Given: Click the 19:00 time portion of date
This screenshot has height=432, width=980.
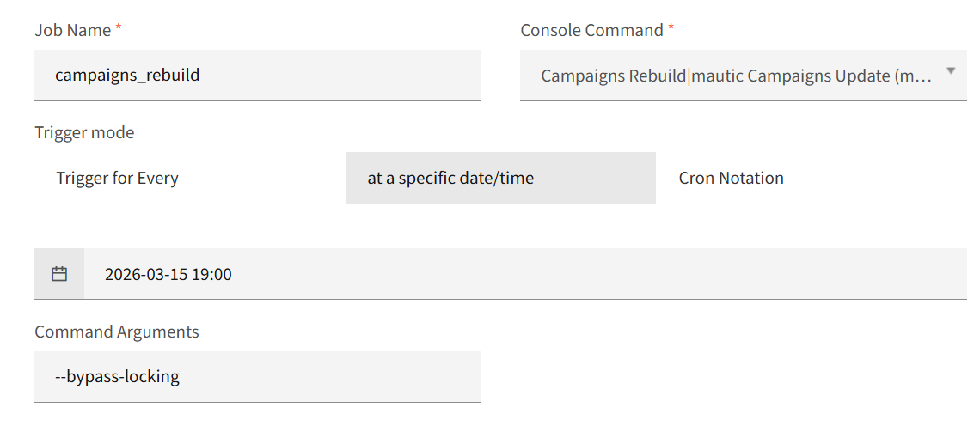Looking at the screenshot, I should 213,275.
